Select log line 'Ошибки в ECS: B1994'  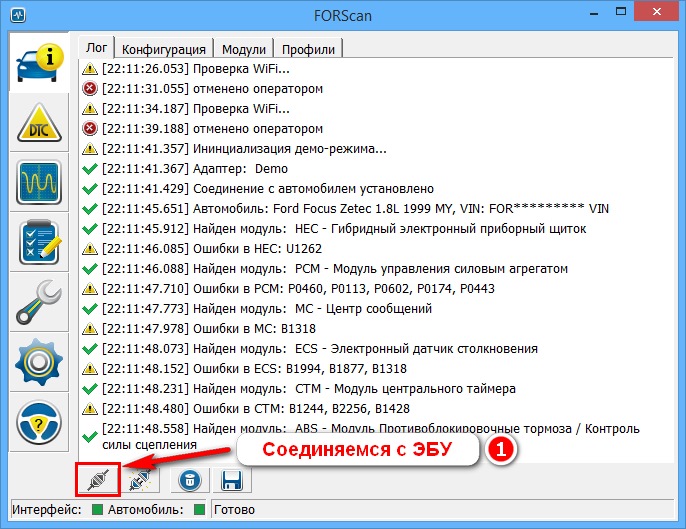pos(376,368)
